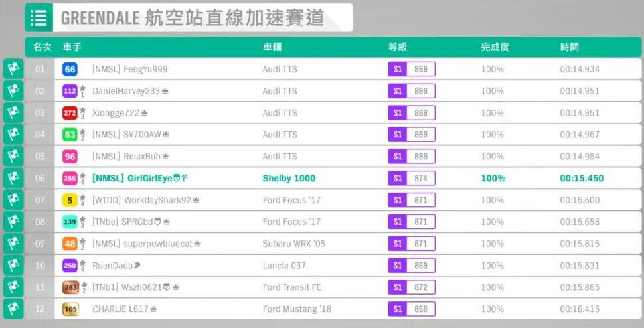Viewport: 644px width, 328px height.
Task: Click the S1 872 class badge
Action: 412,287
